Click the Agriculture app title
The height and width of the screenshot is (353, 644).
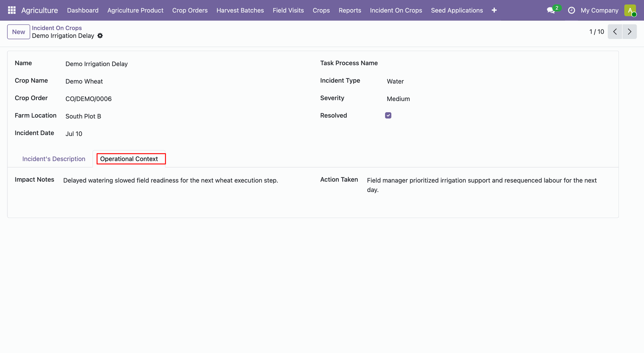coord(40,10)
